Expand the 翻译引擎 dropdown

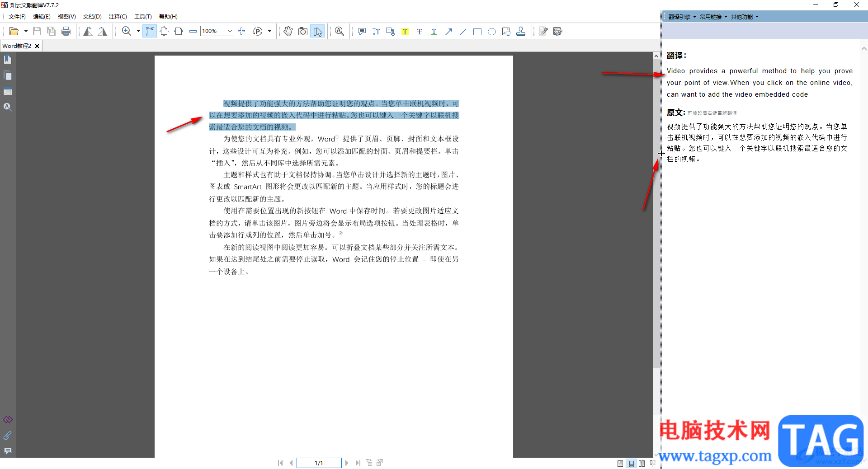point(682,17)
